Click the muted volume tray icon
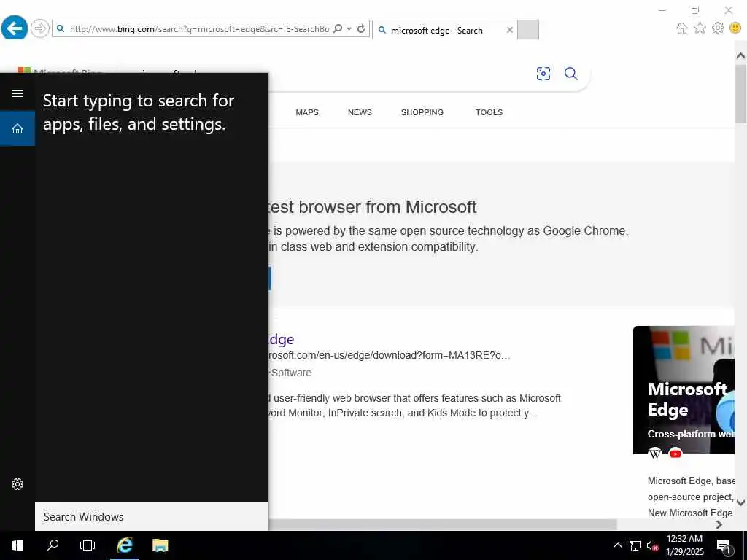The height and width of the screenshot is (560, 747). click(653, 545)
